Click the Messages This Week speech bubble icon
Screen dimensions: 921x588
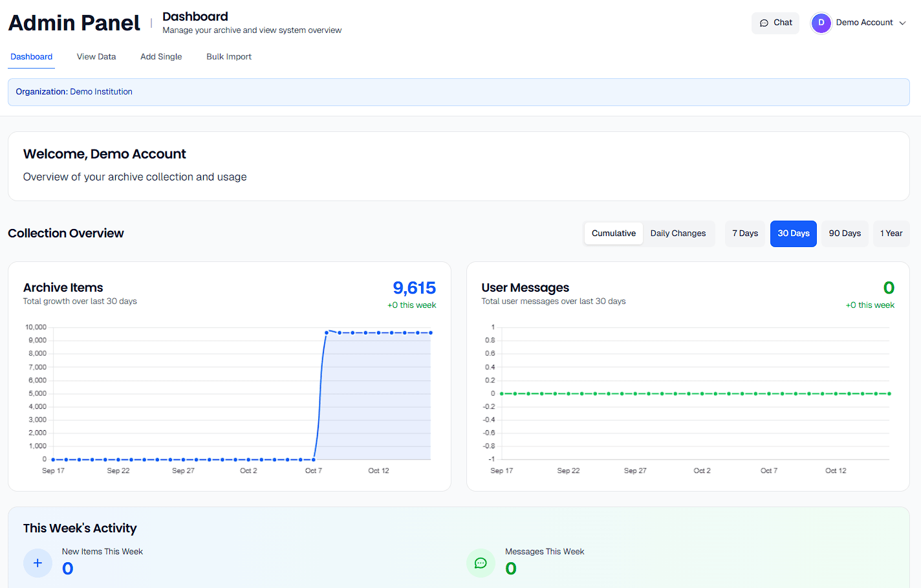pyautogui.click(x=481, y=563)
